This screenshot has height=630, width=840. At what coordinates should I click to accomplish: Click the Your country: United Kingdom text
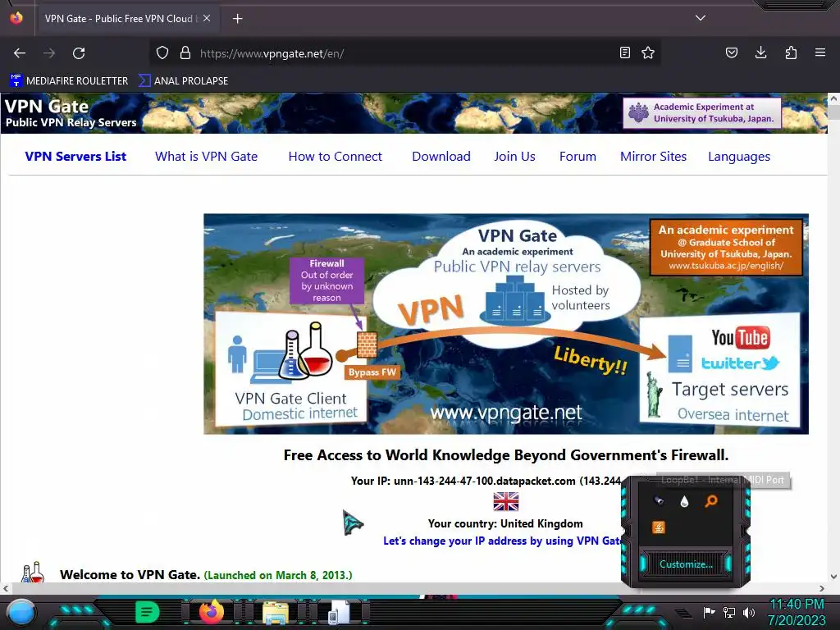coord(505,523)
